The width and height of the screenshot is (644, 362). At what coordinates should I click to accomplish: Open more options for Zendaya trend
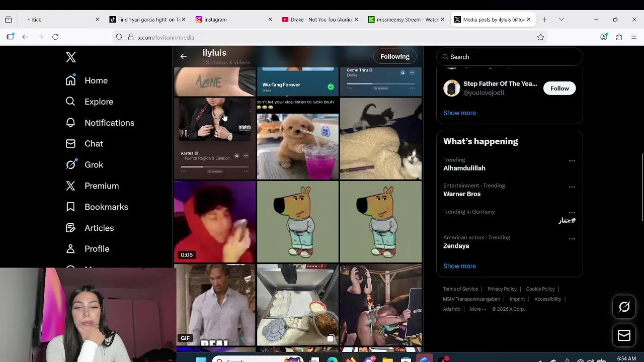572,239
